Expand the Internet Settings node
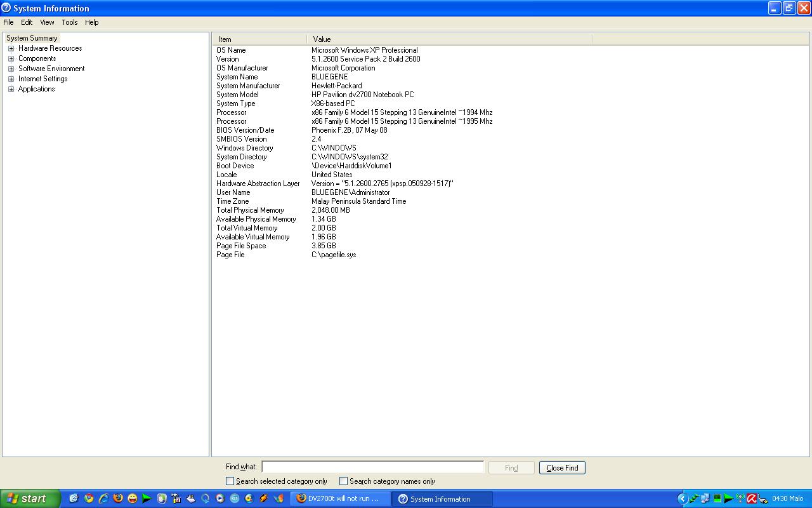Screen dimensions: 812x508 11,79
